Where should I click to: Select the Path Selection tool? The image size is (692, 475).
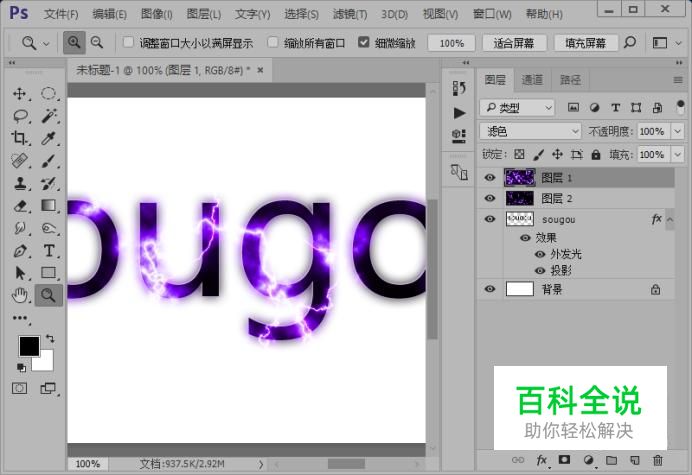19,273
